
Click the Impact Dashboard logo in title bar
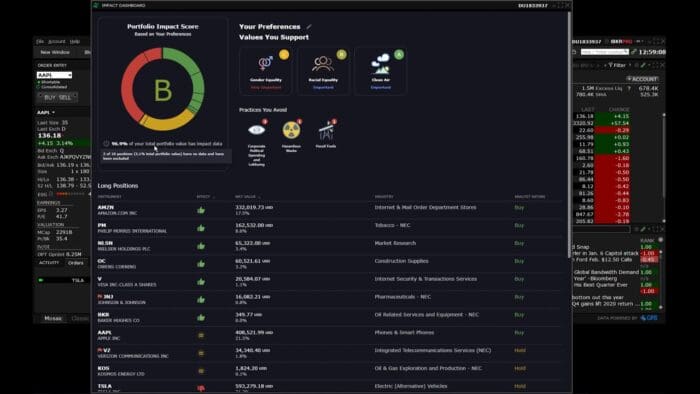96,5
